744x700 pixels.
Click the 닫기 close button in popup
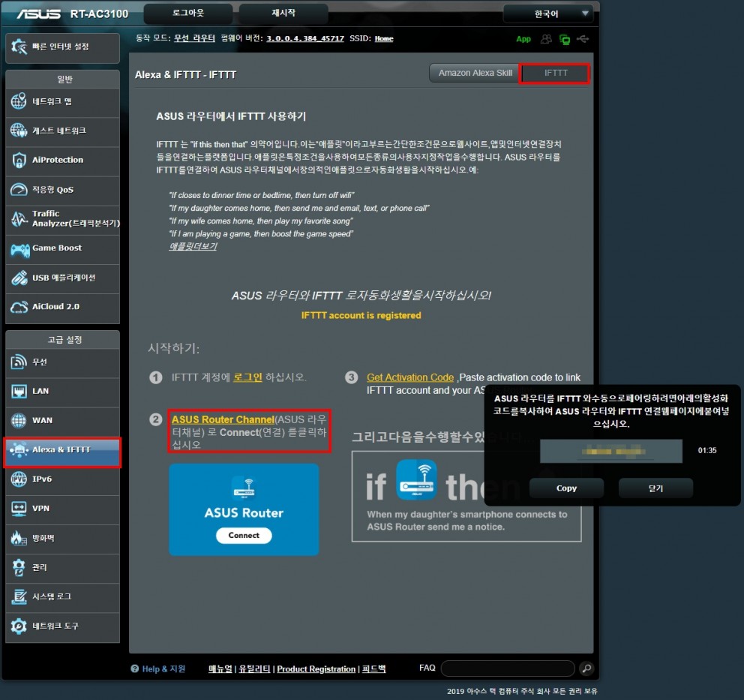coord(655,488)
